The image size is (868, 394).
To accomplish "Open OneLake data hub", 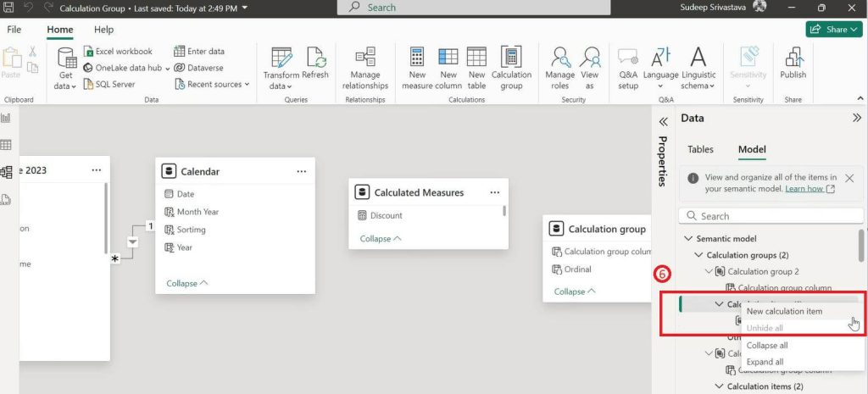I will click(x=126, y=68).
